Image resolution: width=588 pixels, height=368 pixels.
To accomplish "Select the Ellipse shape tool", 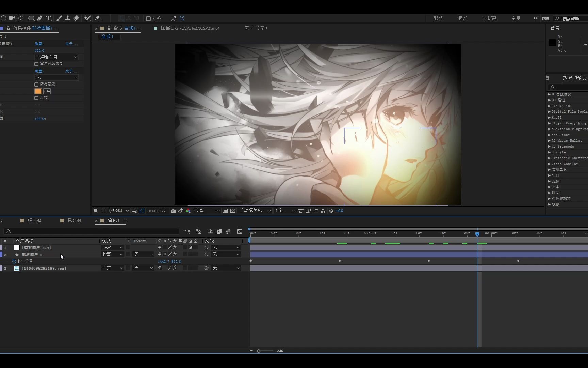I will coord(31,18).
